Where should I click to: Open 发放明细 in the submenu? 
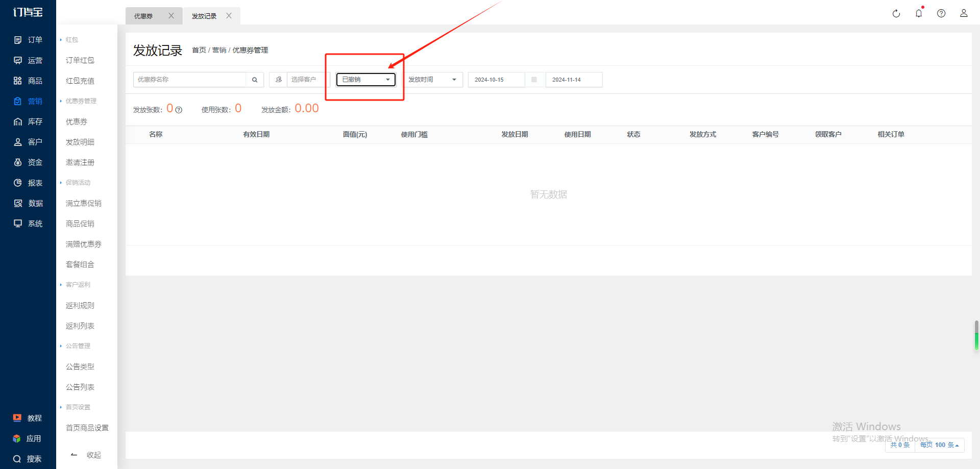[x=80, y=142]
